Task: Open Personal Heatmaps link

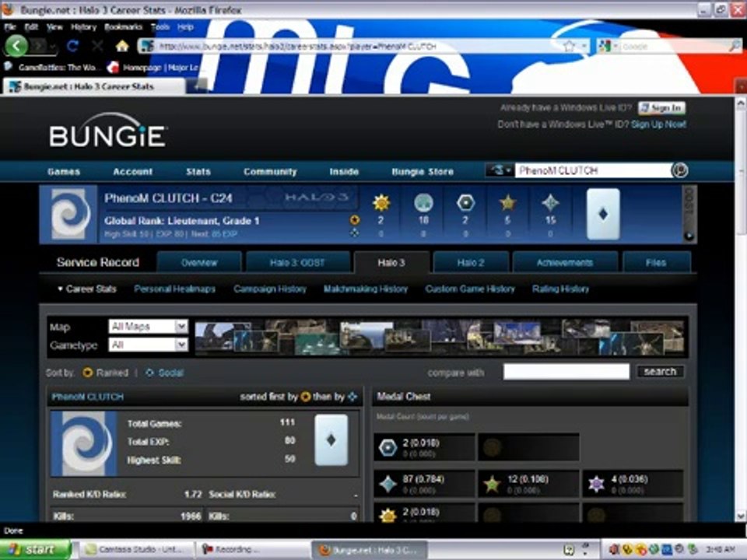Action: tap(174, 289)
